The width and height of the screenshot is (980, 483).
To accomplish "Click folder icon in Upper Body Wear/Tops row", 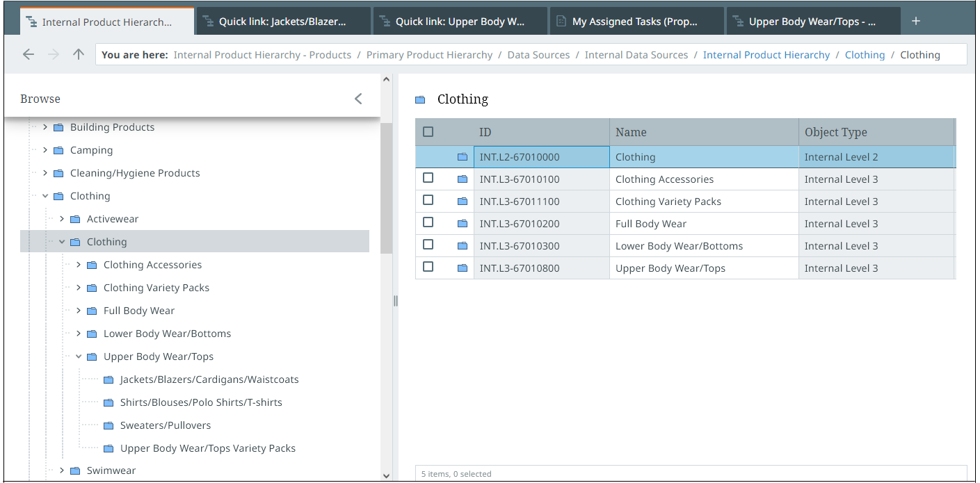I will [463, 268].
